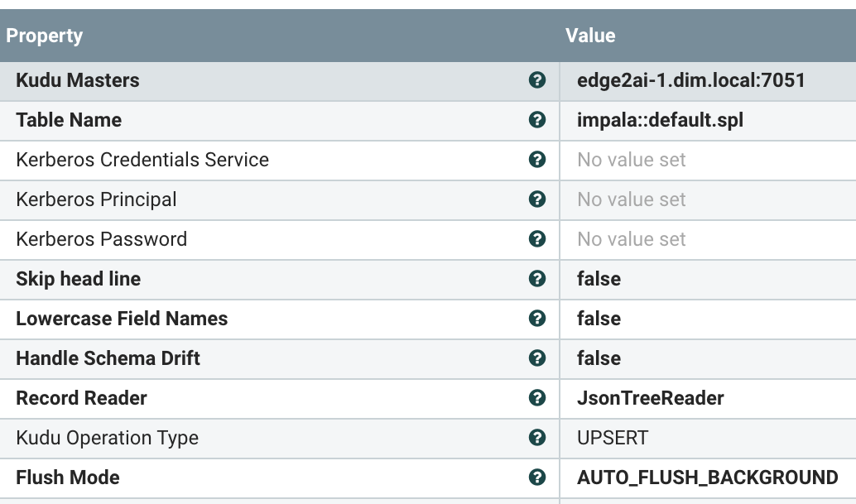Set the empty Kerberos Credentials Service value

[x=632, y=160]
